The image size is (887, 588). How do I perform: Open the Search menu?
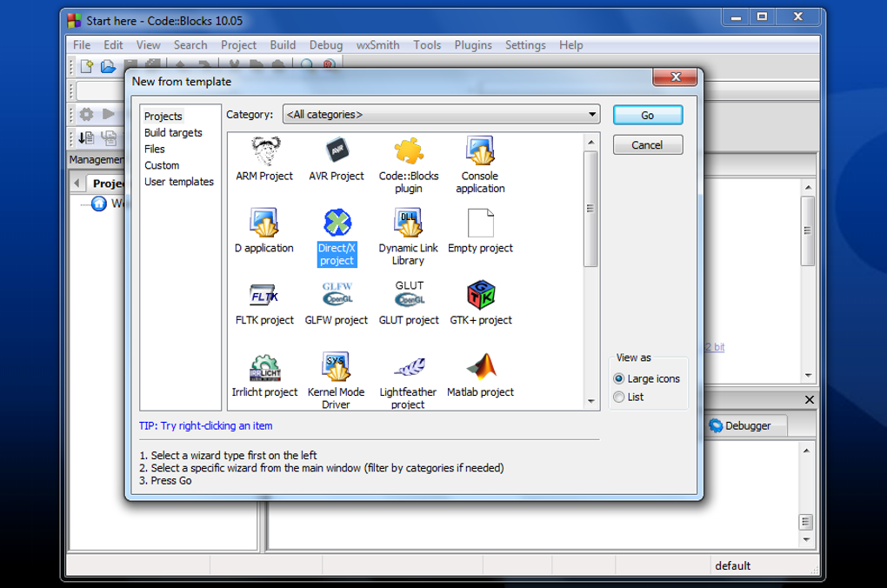(190, 44)
